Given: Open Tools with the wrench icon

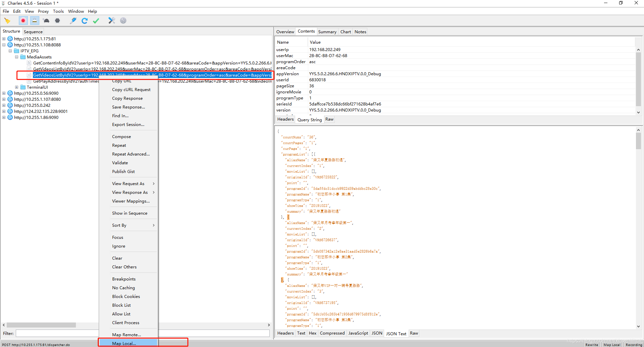Looking at the screenshot, I should [x=111, y=20].
